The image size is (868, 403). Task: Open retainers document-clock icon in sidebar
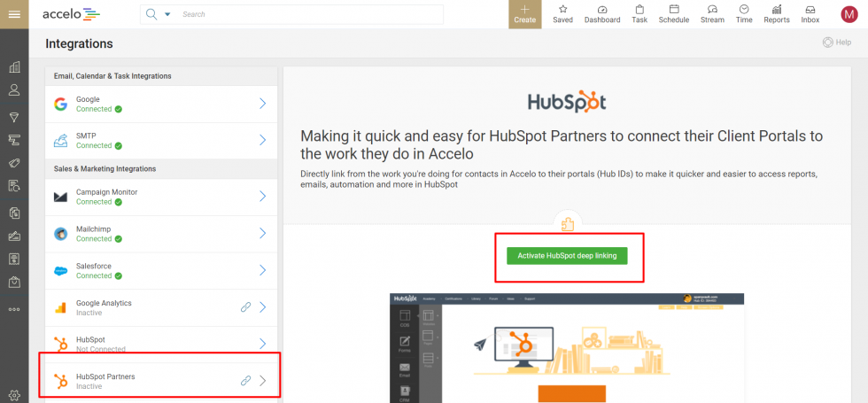pos(14,186)
